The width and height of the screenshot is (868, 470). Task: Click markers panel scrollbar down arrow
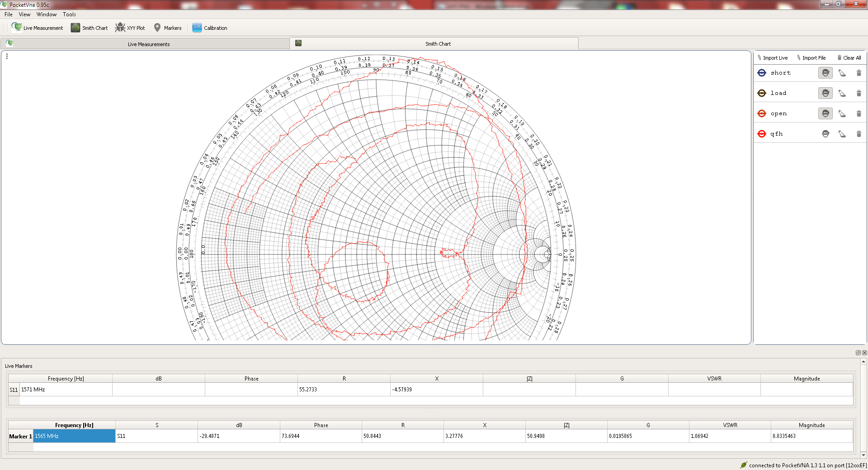[x=863, y=455]
